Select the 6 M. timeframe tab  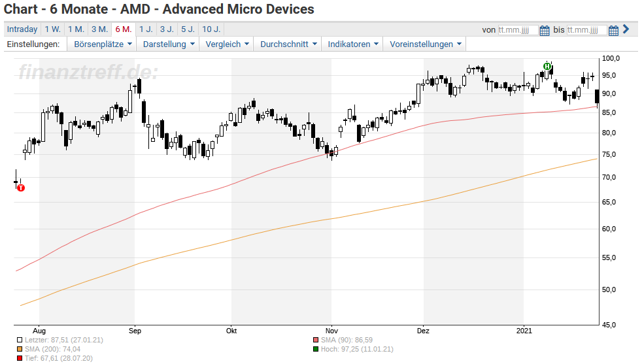click(124, 29)
